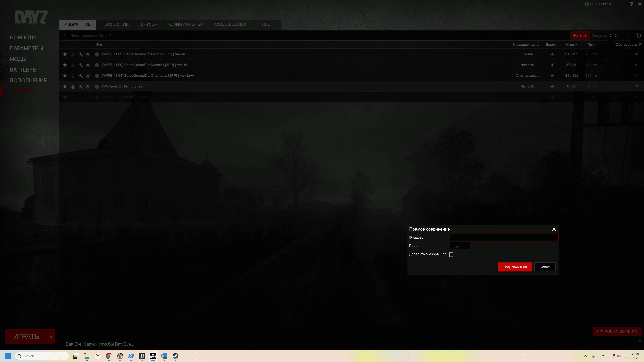Open the settings gear НАСТРОЙКИ
The height and width of the screenshot is (362, 644).
[598, 4]
